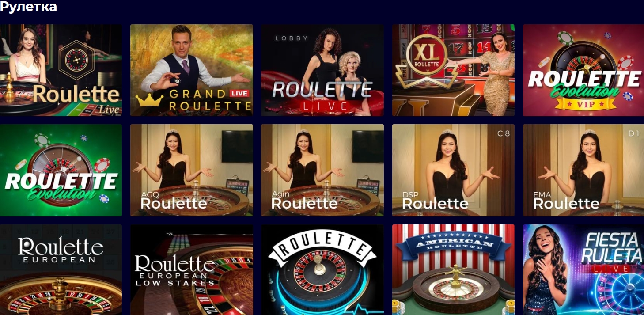
Task: Open the Roulette Live game tile
Action: (61, 70)
